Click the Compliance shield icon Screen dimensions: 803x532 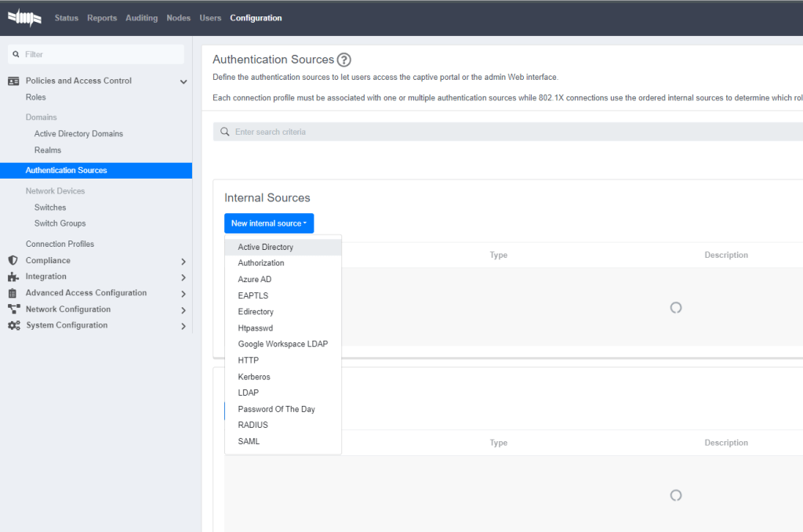coord(13,261)
